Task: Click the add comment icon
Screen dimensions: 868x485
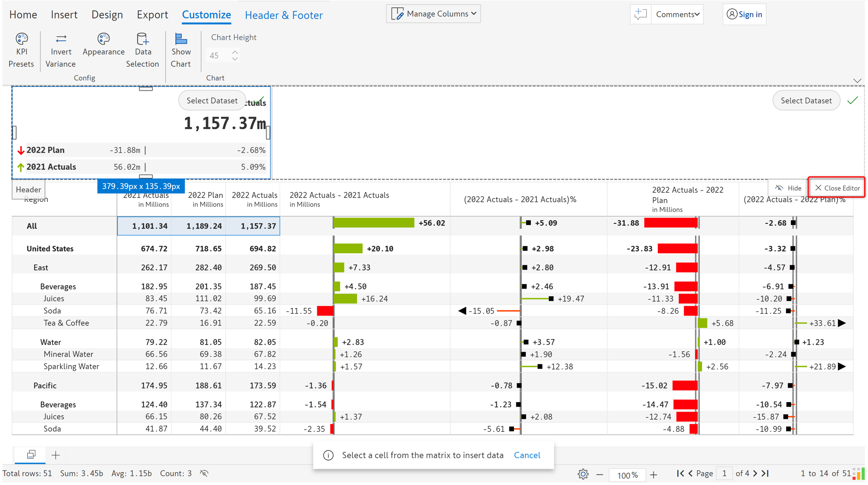Action: [x=640, y=14]
